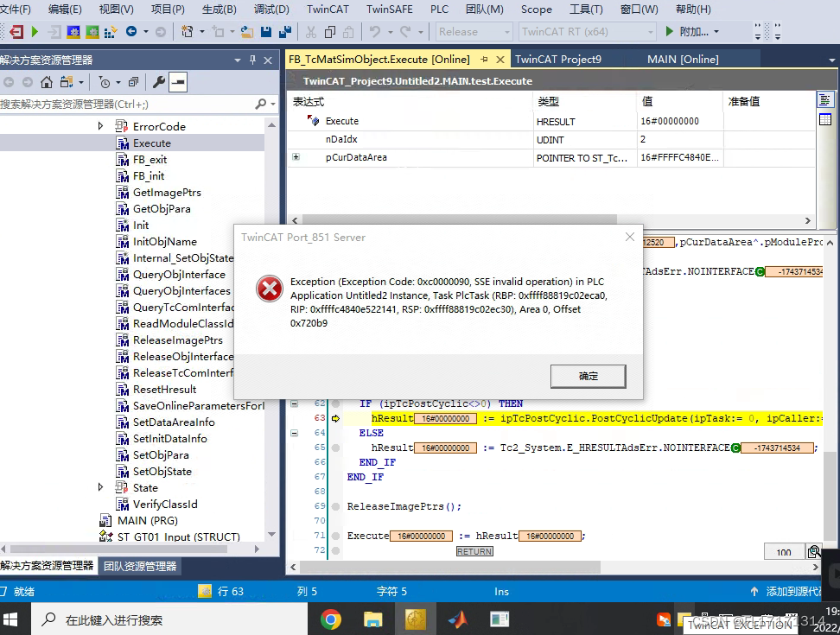Toggle breakpoint marker on line 72
This screenshot has width=840, height=635.
(335, 550)
